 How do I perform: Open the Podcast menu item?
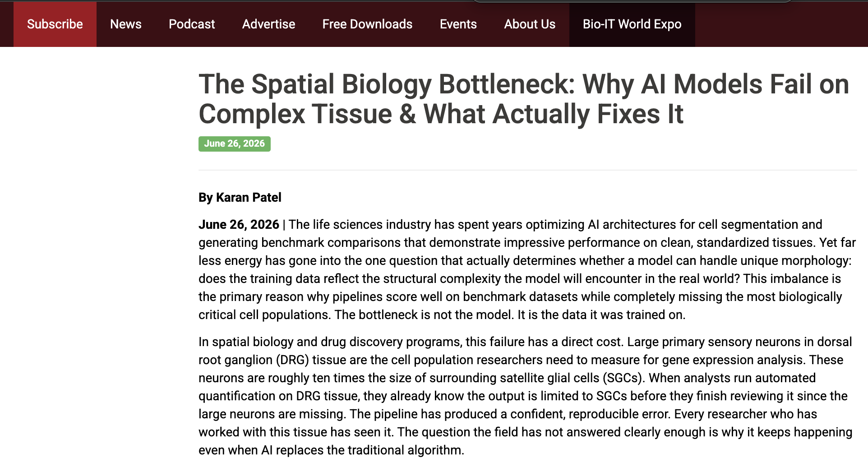pyautogui.click(x=192, y=24)
